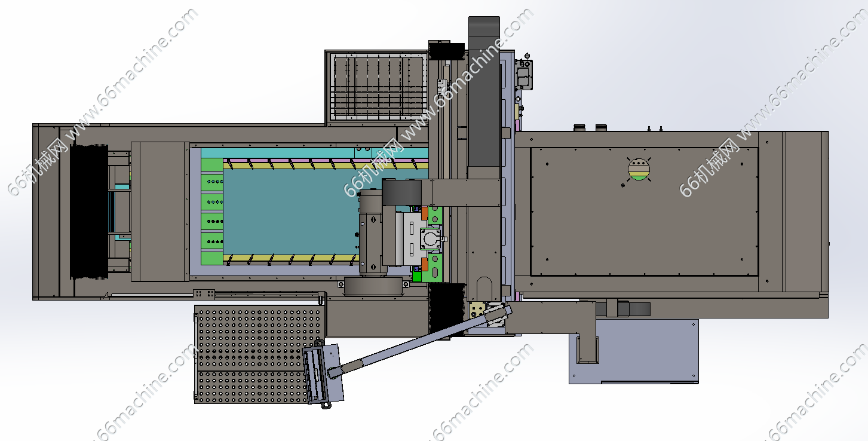Click the louvered vent grille at top
This screenshot has height=441, width=868.
tap(376, 85)
